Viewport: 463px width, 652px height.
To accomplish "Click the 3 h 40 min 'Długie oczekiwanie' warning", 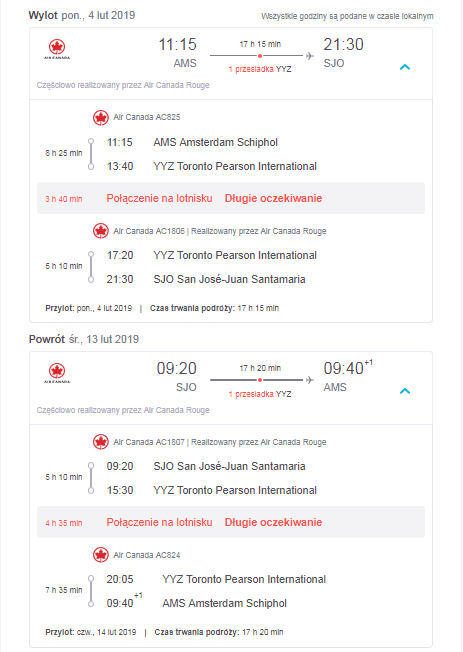I will 273,198.
